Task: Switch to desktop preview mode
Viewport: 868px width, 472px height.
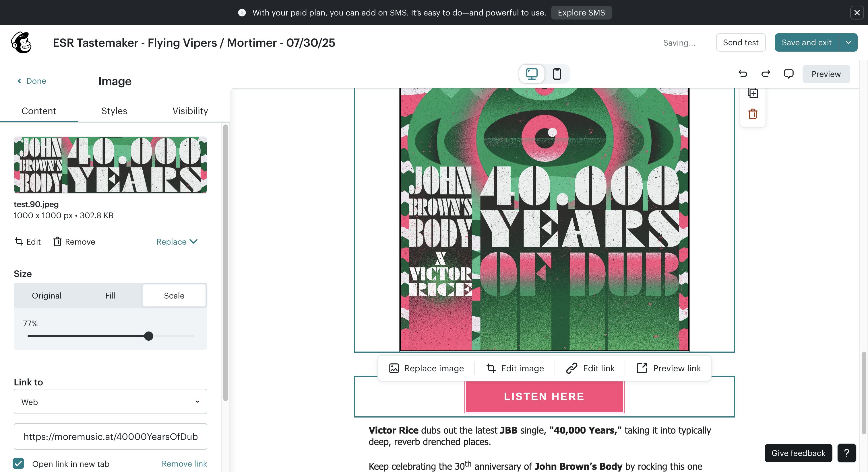Action: click(532, 74)
